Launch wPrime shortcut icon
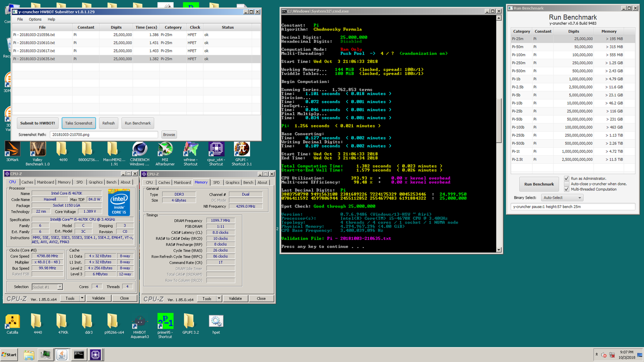Screen dimensions: 644x362 [x=191, y=154]
